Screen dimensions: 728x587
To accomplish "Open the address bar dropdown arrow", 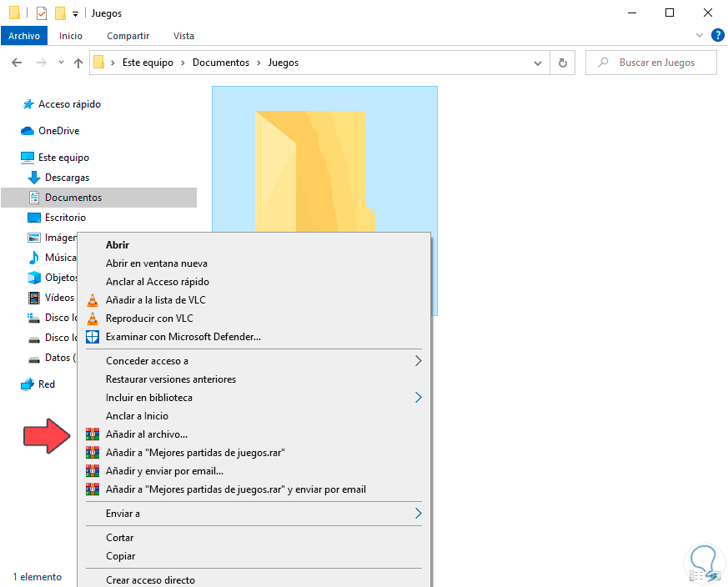I will (538, 63).
